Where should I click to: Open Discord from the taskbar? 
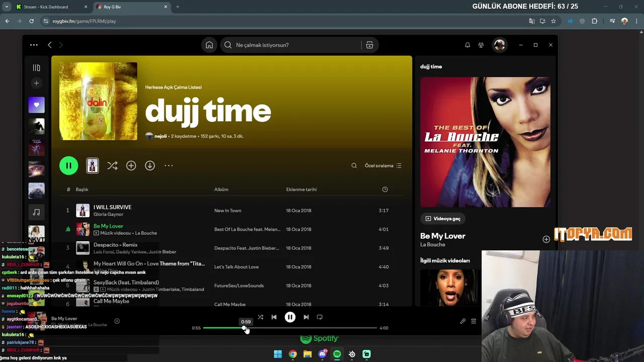323,354
